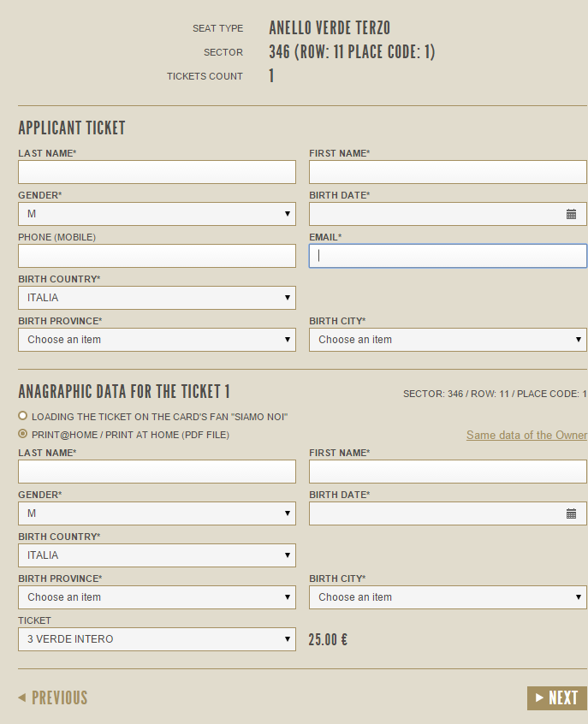Focus the applicant Last Name field

[157, 172]
